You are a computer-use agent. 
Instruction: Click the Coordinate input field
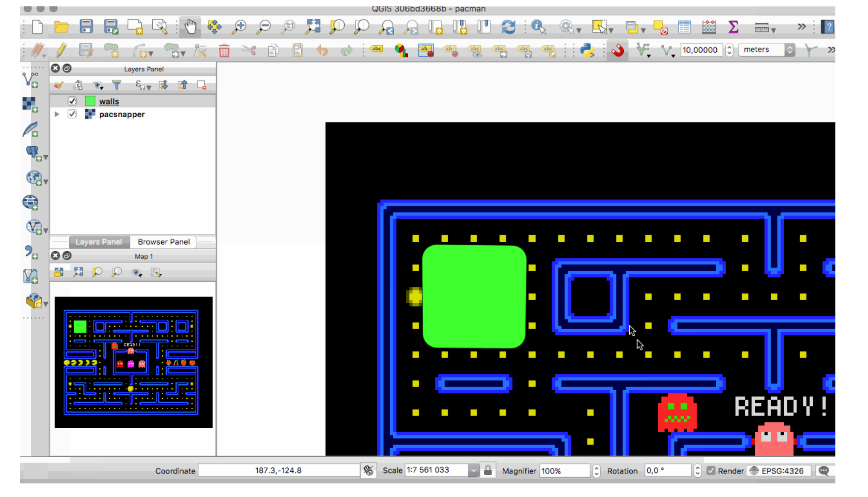tap(279, 471)
